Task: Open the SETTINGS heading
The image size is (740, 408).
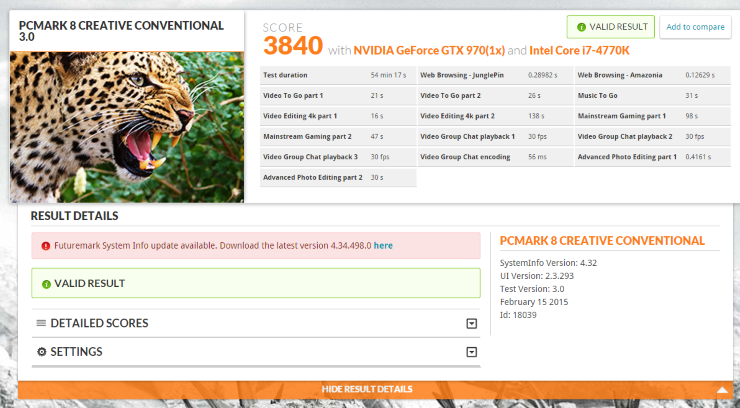Action: tap(76, 351)
